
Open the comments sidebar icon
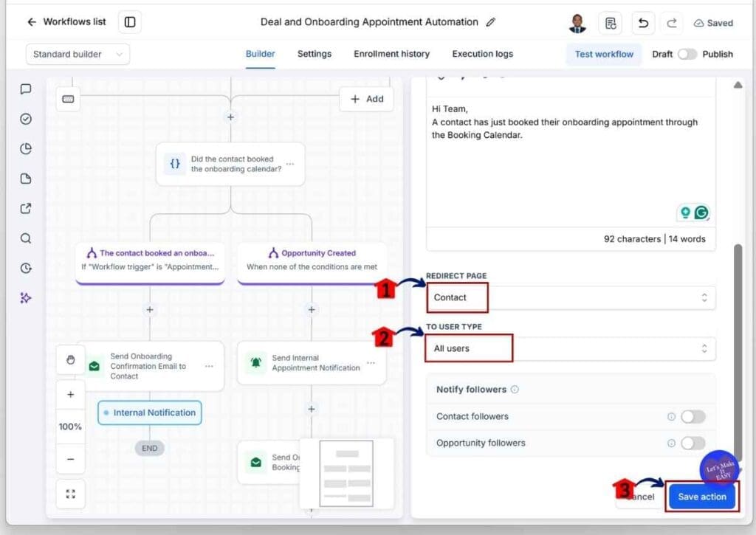(x=26, y=89)
